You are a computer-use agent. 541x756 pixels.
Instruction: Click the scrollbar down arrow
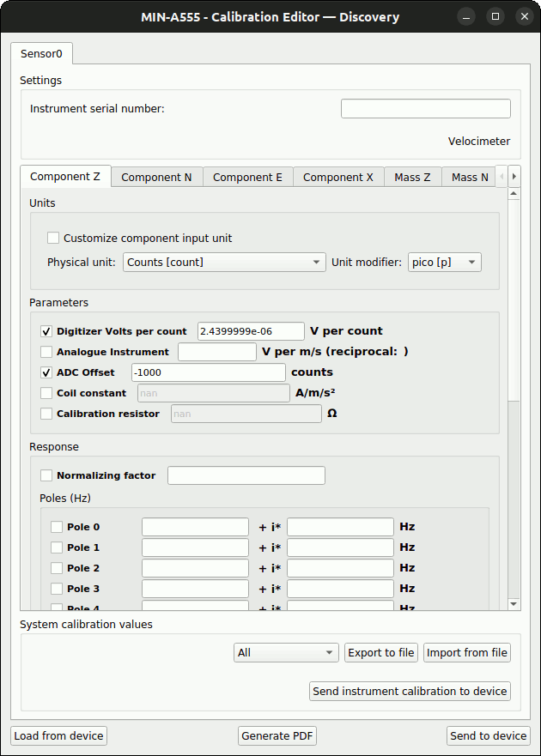(x=514, y=604)
